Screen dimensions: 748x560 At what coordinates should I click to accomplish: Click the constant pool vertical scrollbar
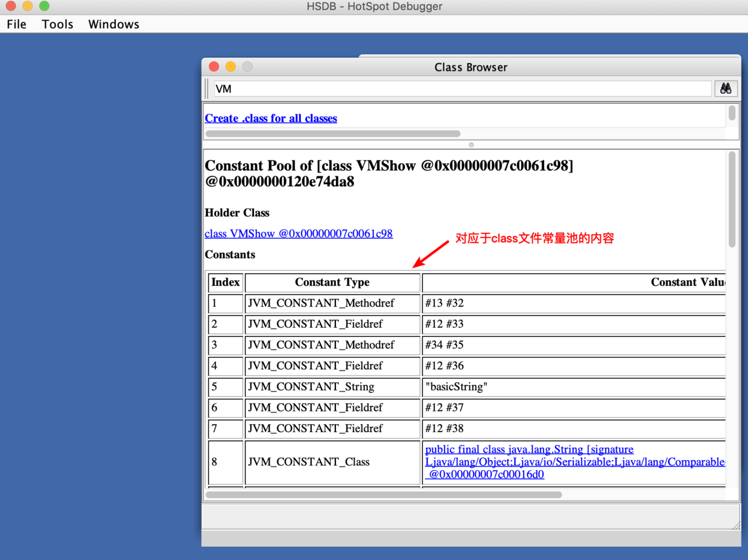[x=732, y=199]
